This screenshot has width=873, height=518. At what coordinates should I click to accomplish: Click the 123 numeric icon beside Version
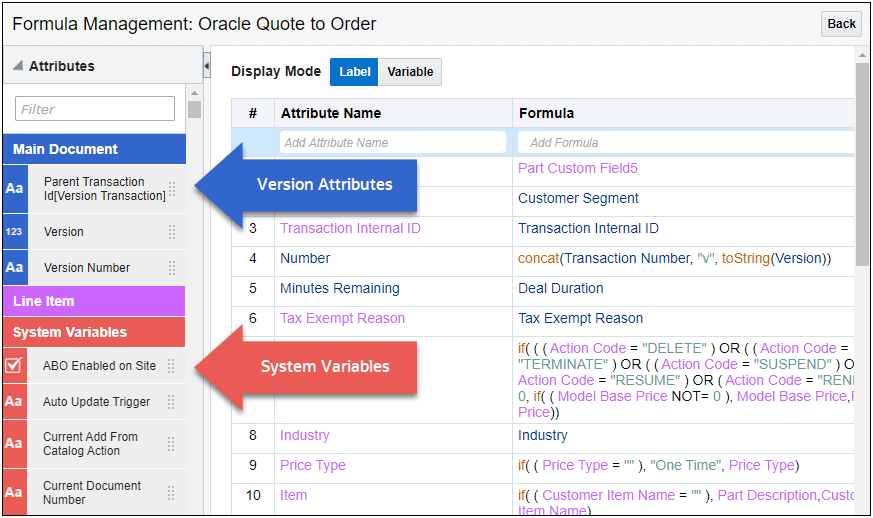tap(15, 232)
